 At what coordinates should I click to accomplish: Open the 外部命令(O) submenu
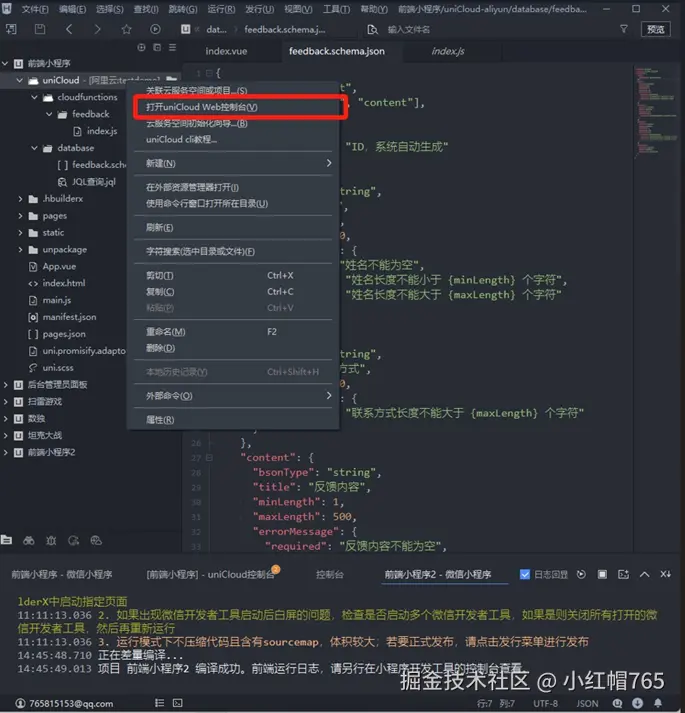pos(233,396)
